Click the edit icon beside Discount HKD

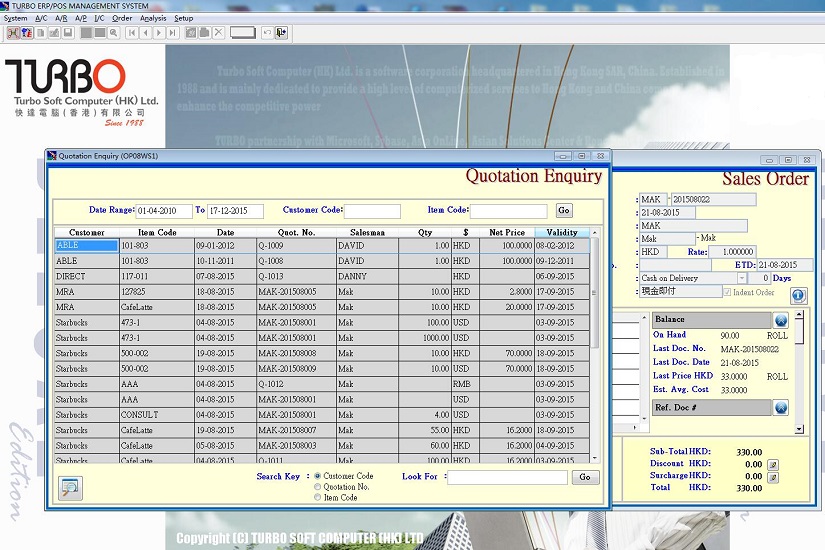pyautogui.click(x=773, y=465)
